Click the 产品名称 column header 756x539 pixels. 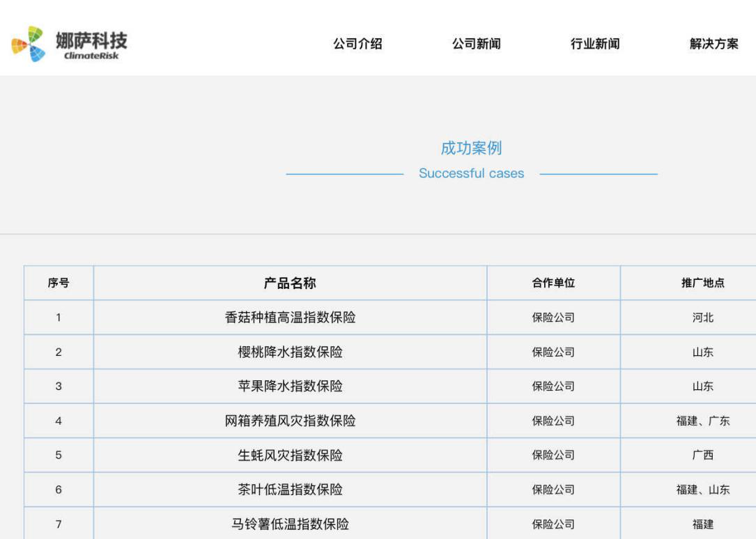[290, 283]
